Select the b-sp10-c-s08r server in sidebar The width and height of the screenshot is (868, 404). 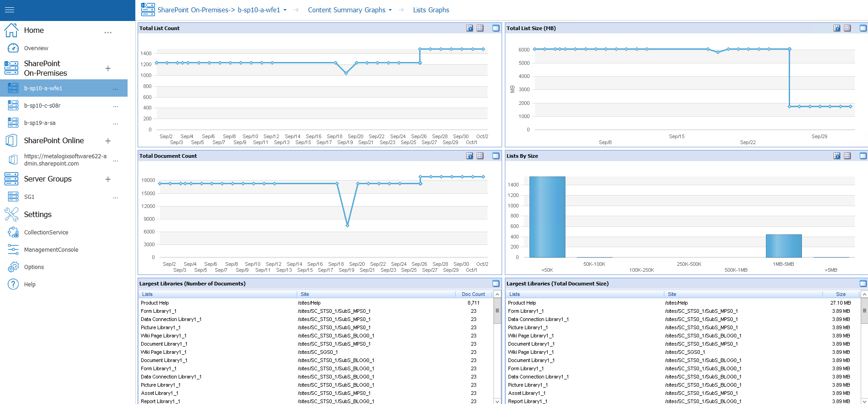[x=42, y=106]
